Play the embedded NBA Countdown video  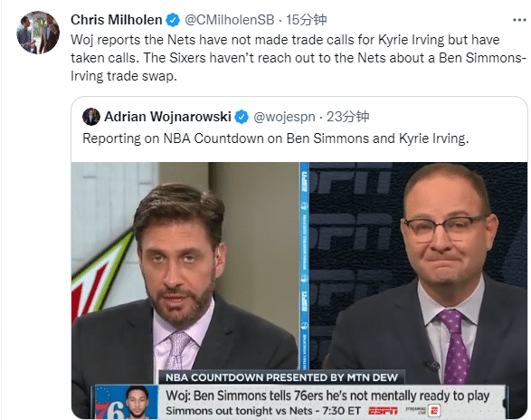(299, 291)
